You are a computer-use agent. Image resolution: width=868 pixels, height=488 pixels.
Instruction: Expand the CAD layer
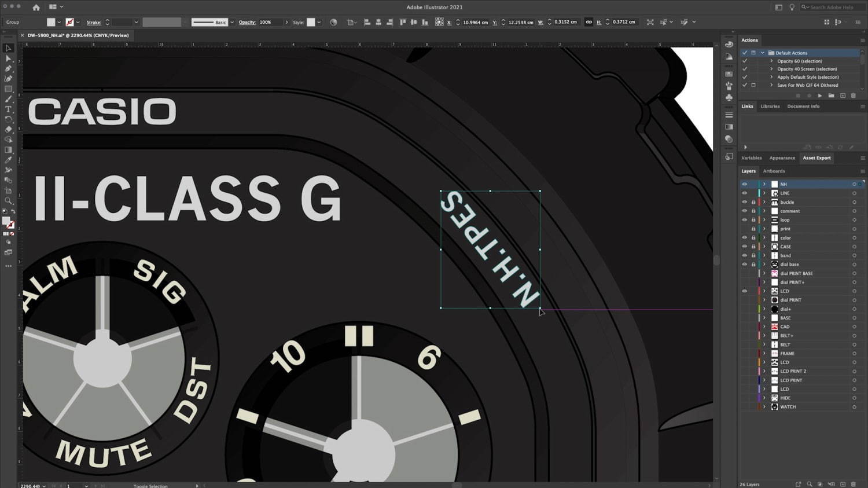(x=764, y=326)
